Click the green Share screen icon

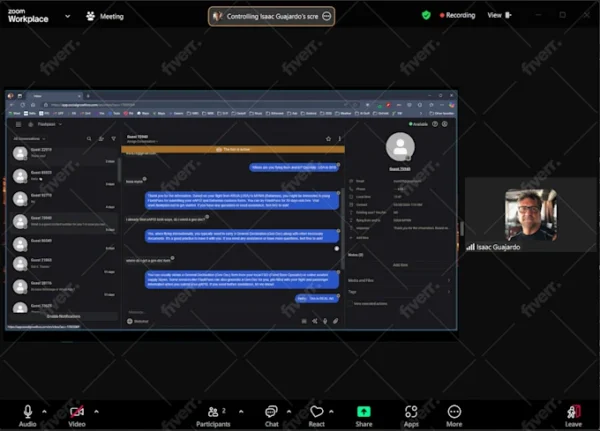point(364,412)
